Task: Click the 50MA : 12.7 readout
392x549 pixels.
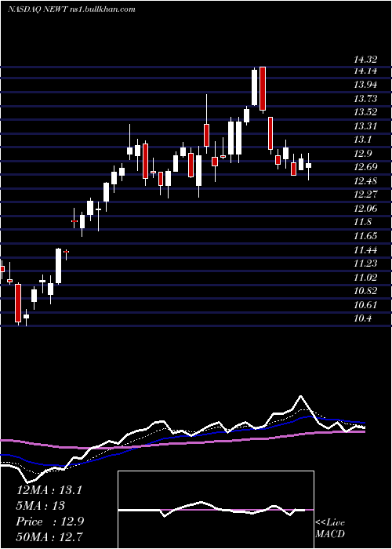Action: point(49,537)
